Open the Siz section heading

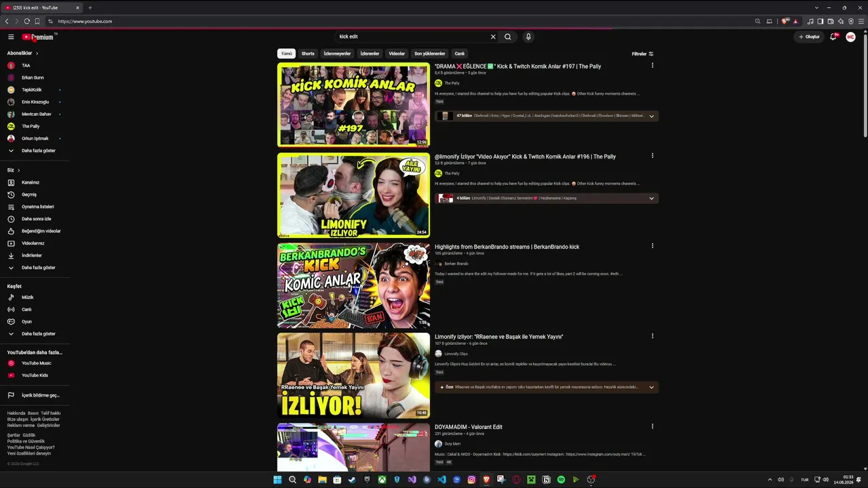[14, 170]
